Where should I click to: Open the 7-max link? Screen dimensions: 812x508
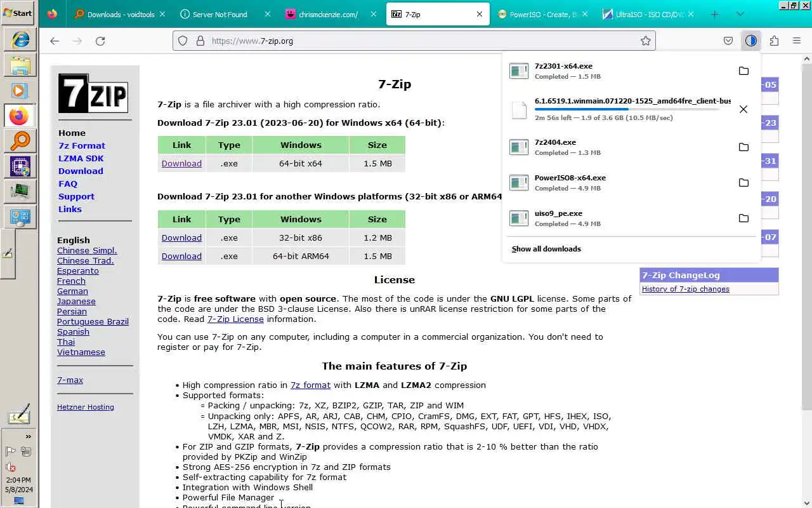coord(70,380)
